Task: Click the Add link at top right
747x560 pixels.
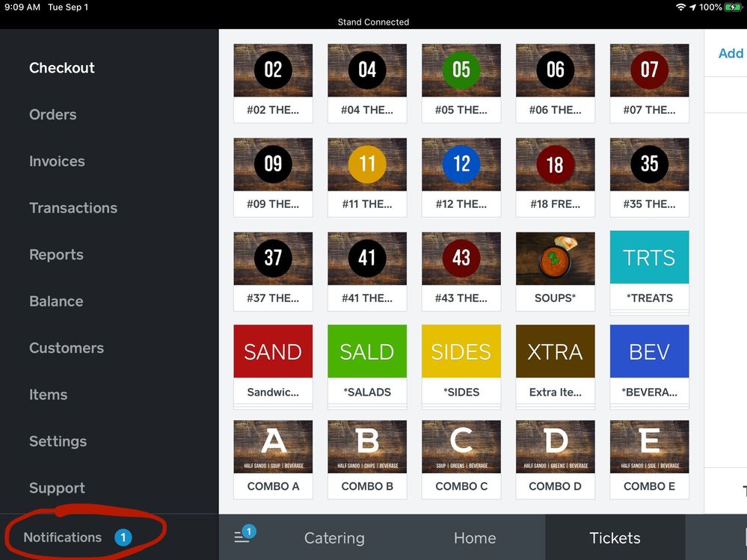Action: coord(731,53)
